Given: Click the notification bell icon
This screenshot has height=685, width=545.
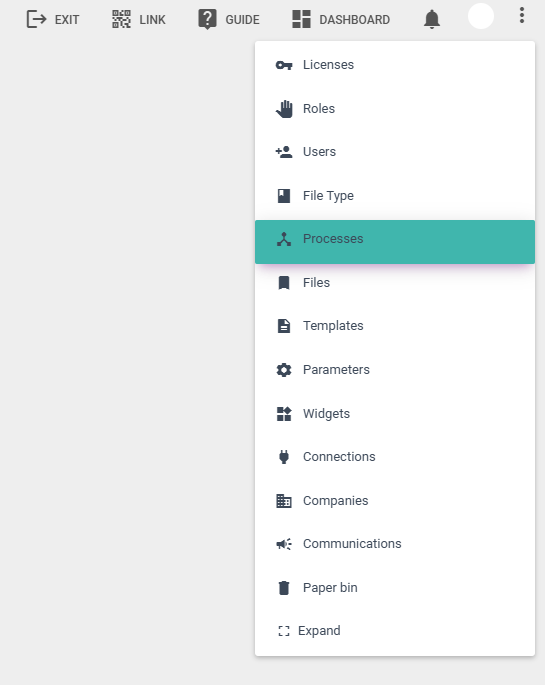Looking at the screenshot, I should pos(432,19).
